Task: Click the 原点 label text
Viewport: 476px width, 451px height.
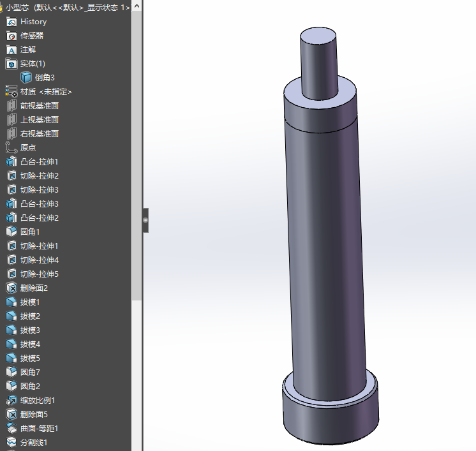Action: tap(28, 148)
